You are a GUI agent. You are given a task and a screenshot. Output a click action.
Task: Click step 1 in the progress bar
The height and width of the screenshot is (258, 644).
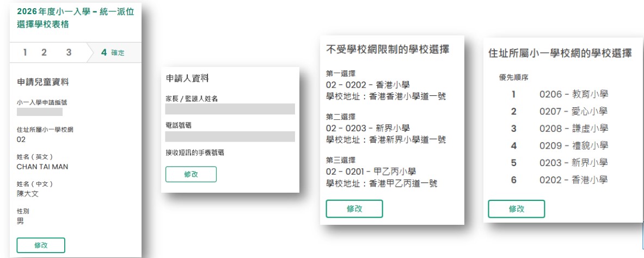point(24,53)
